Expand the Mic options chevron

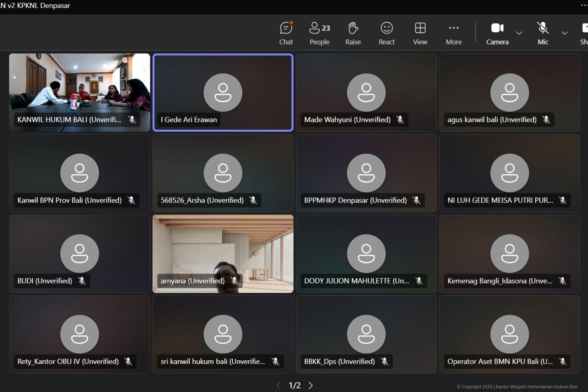[564, 33]
